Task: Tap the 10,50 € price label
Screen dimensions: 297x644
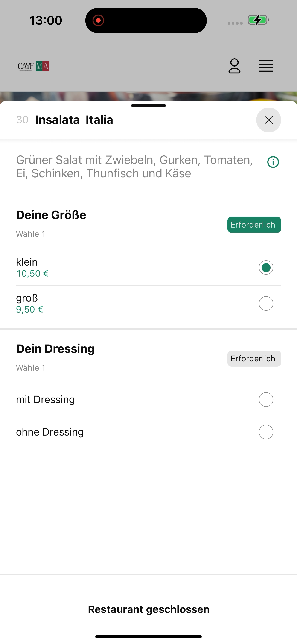Action: (x=32, y=273)
